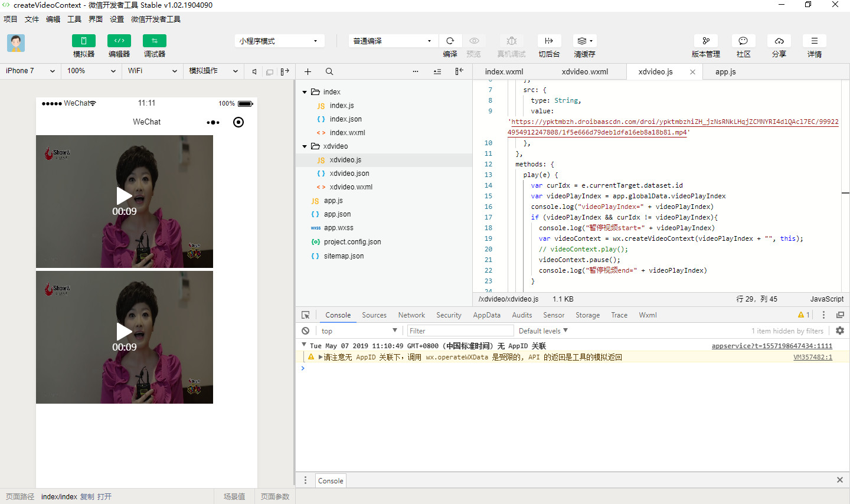Screen dimensions: 850x504
Task: Switch to the Network tab
Action: coord(411,315)
